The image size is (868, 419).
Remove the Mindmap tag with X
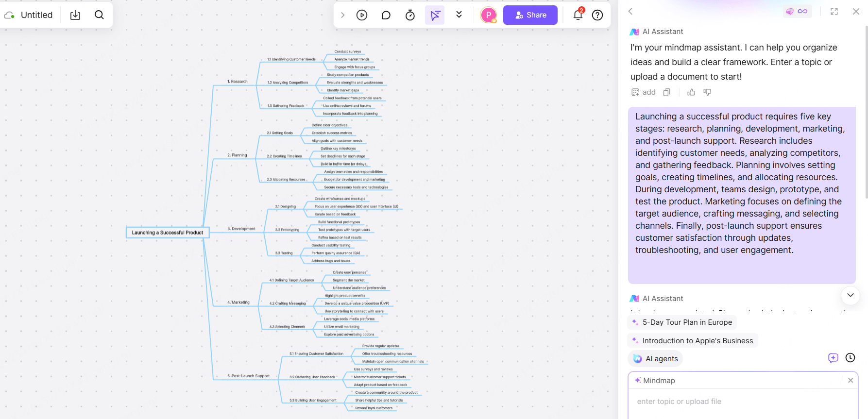[x=851, y=381]
